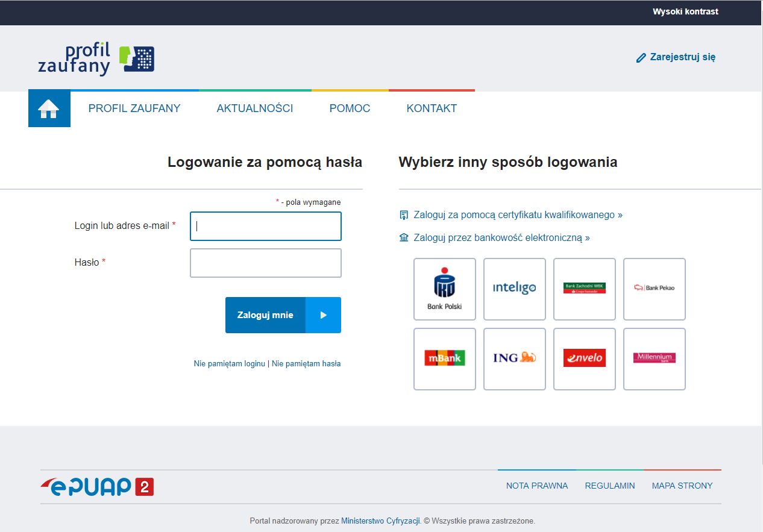Click arrow on Zaloguj mnie button
The image size is (763, 532).
(x=324, y=315)
